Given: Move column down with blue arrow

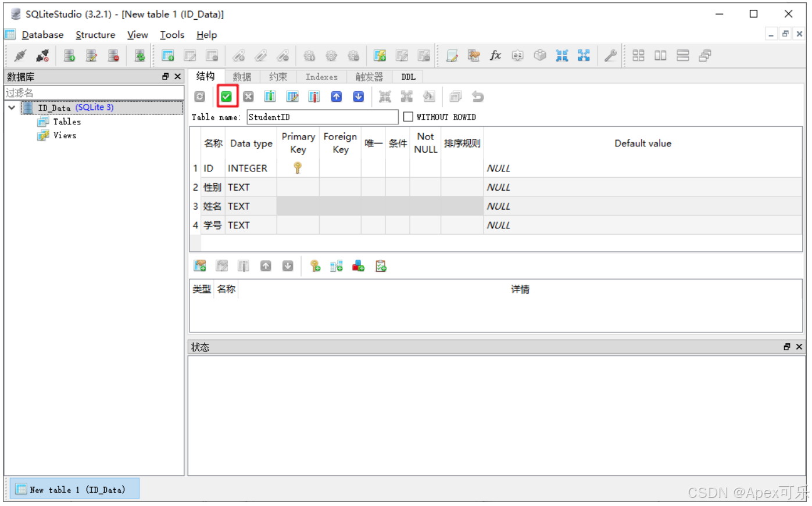Looking at the screenshot, I should 359,97.
